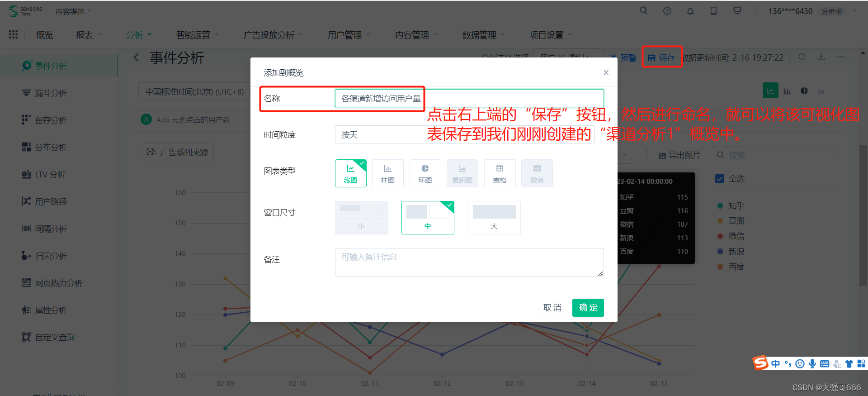Expand the 分析 menu

tap(138, 35)
